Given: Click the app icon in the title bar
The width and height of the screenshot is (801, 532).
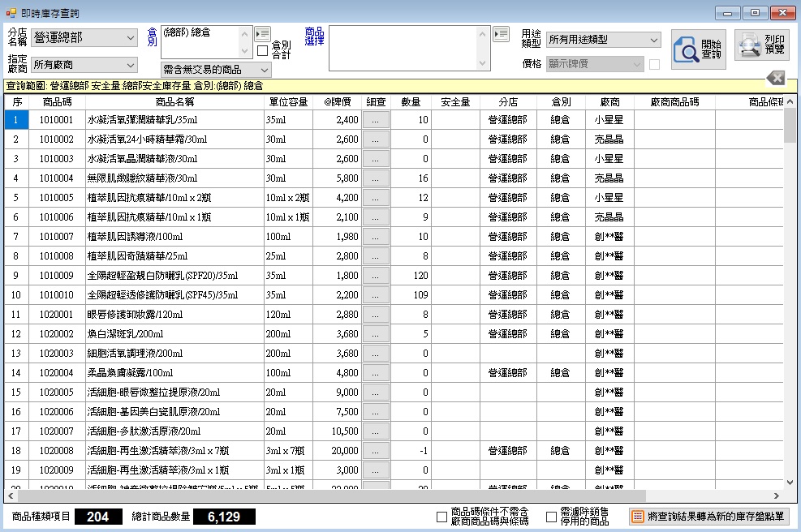Looking at the screenshot, I should [x=11, y=12].
